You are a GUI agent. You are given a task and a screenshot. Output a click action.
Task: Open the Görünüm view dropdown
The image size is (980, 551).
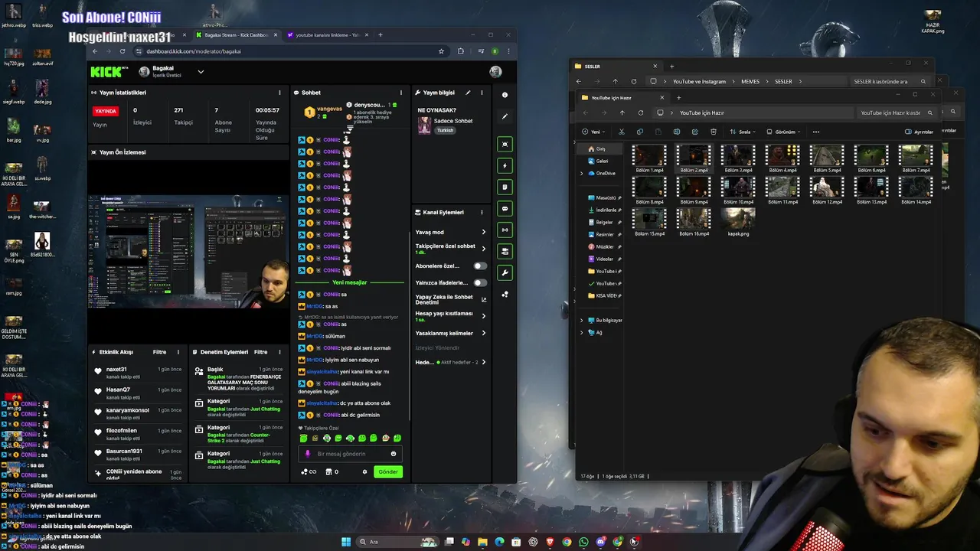tap(783, 132)
